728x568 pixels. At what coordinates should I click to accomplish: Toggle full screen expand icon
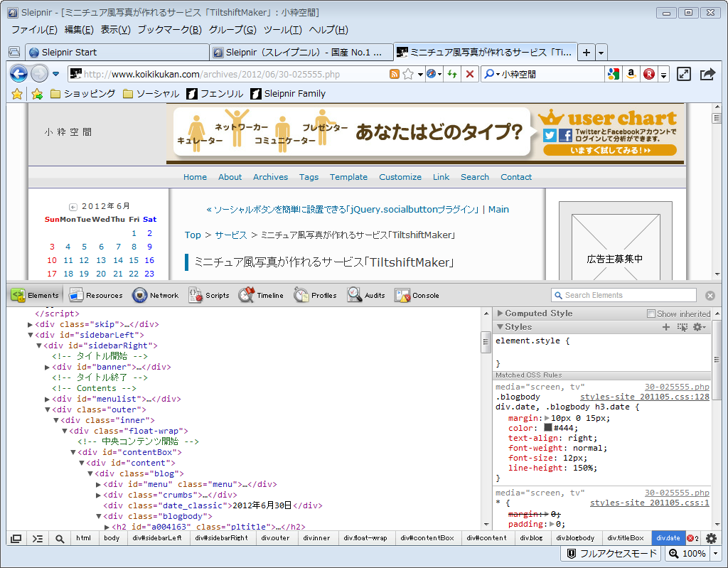coord(683,74)
